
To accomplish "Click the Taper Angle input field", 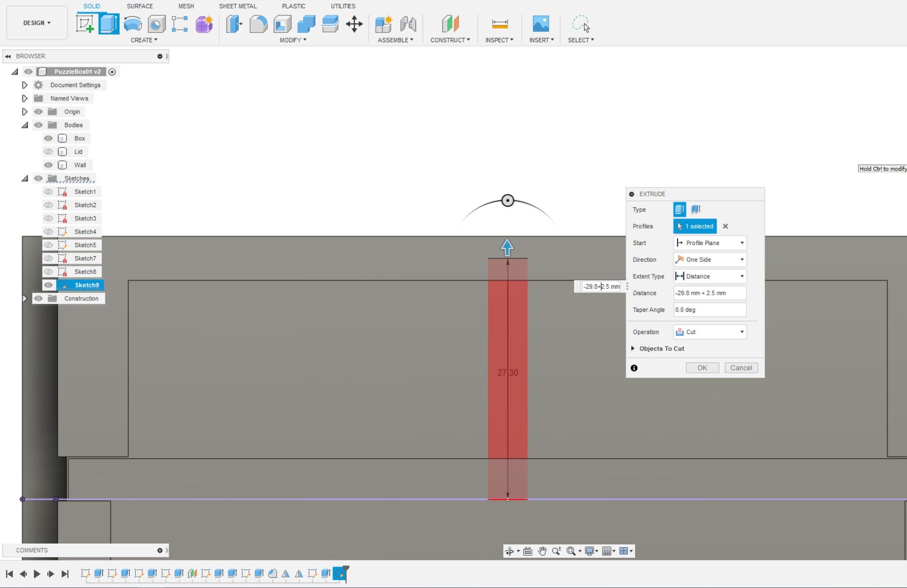I will (710, 310).
